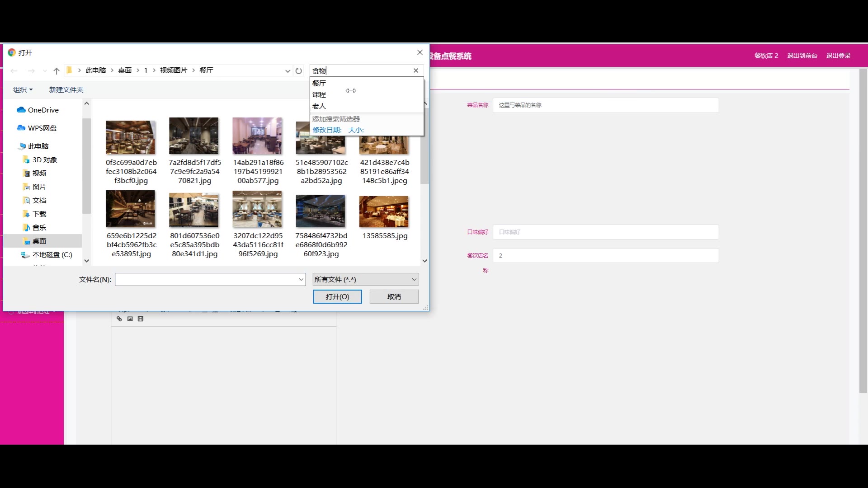
Task: Expand the address bar history dropdown
Action: [x=288, y=70]
